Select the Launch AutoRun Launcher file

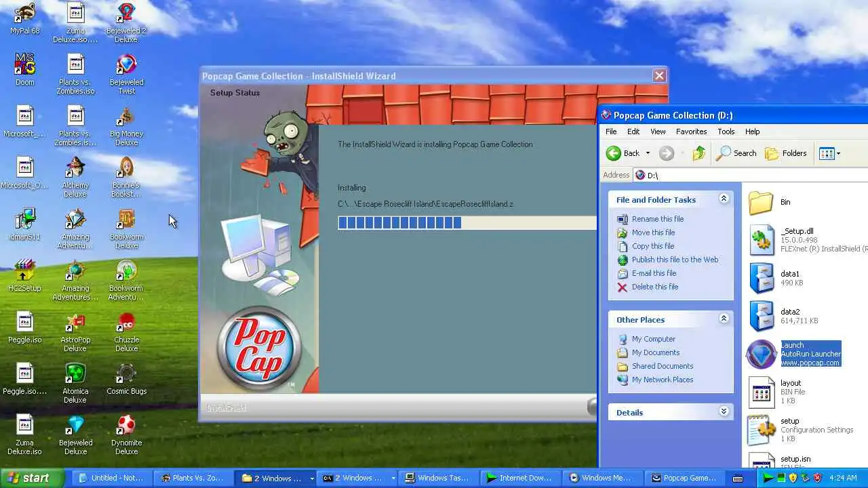[794, 354]
